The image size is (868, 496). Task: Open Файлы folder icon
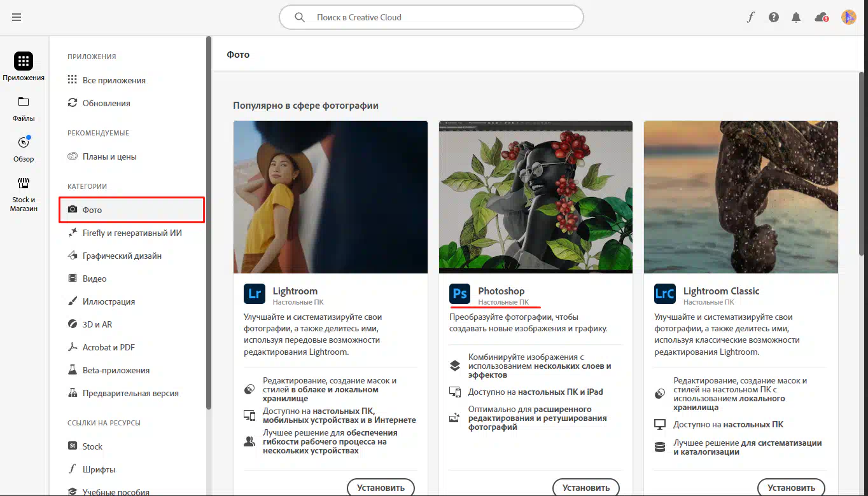click(x=24, y=102)
